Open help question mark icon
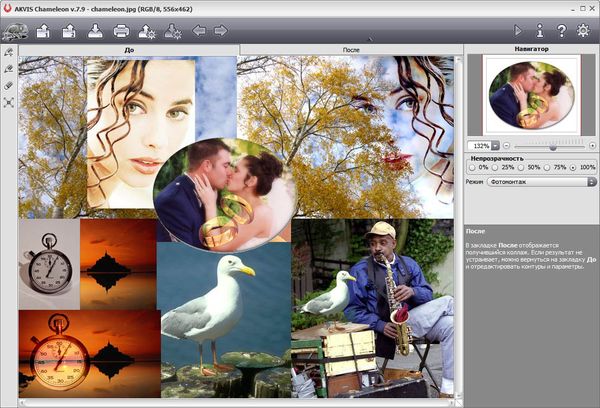Viewport: 600px width, 408px height. click(x=561, y=31)
